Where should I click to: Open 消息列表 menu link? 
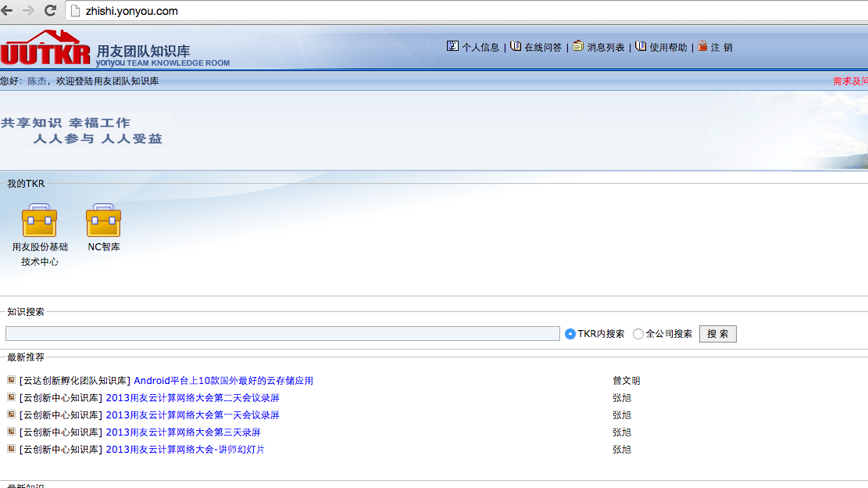(605, 48)
